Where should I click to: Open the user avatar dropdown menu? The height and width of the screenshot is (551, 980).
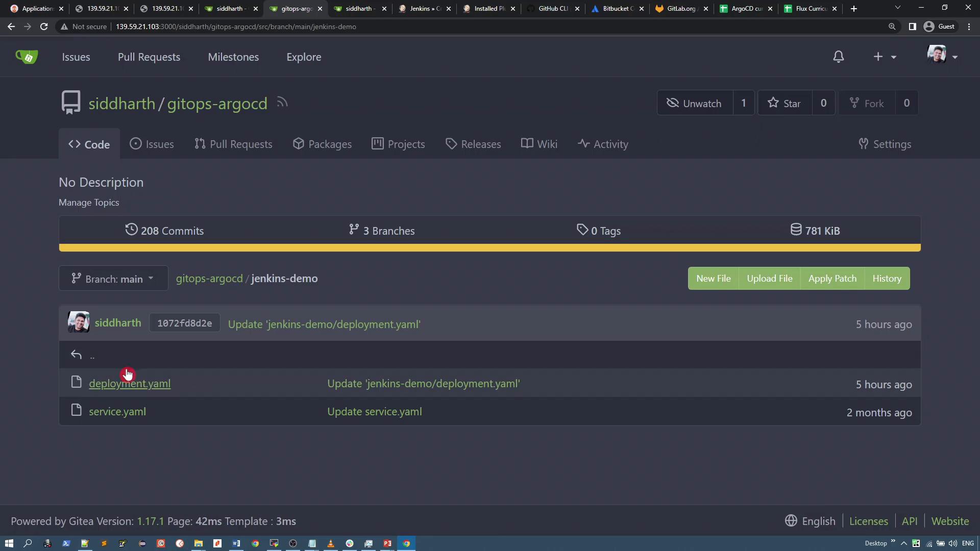point(942,55)
